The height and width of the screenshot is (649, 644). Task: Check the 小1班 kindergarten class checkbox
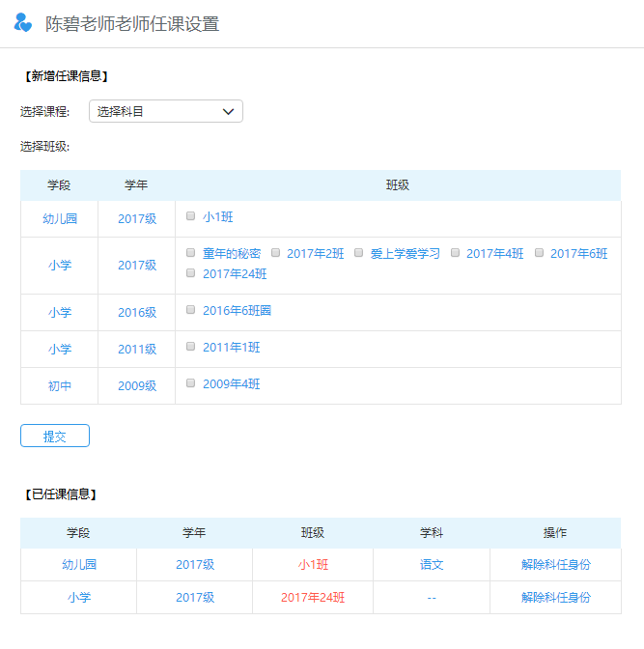click(x=191, y=216)
